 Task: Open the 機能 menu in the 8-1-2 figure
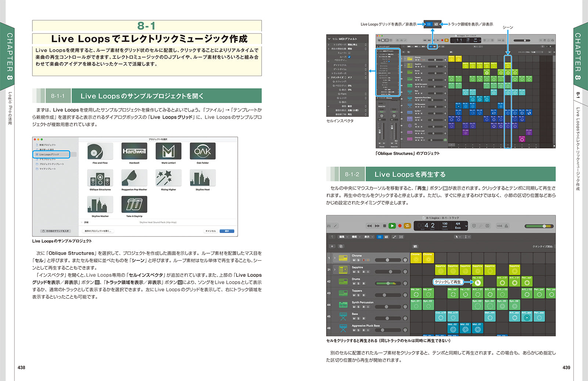click(x=356, y=237)
